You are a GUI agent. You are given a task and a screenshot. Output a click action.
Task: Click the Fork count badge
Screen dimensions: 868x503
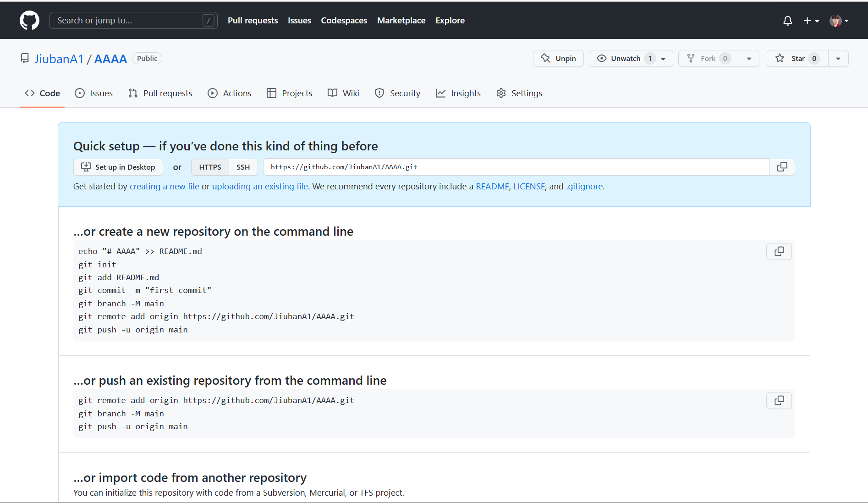725,58
